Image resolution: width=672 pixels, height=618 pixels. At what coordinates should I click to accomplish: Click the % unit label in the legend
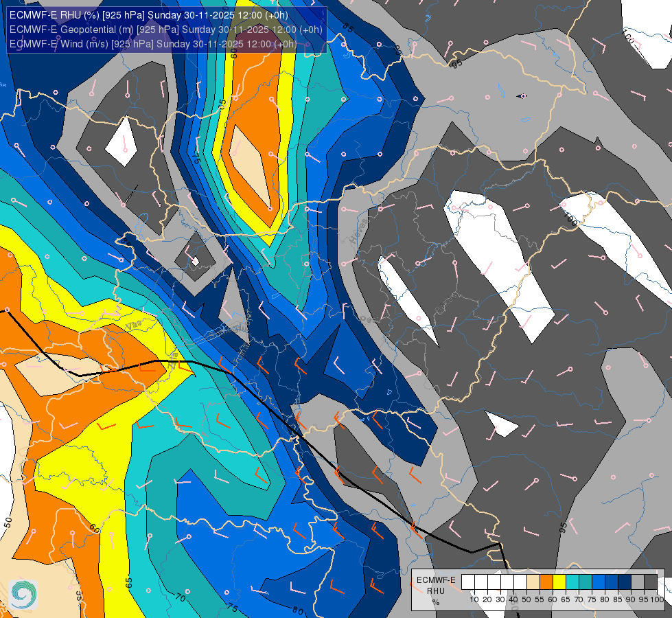coord(436,602)
